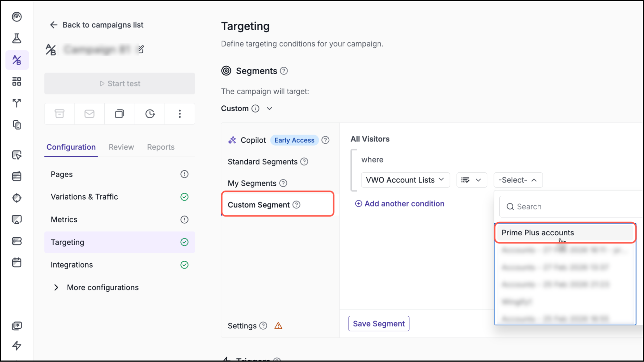The width and height of the screenshot is (644, 362).
Task: Click the Save Segment button
Action: click(x=379, y=324)
